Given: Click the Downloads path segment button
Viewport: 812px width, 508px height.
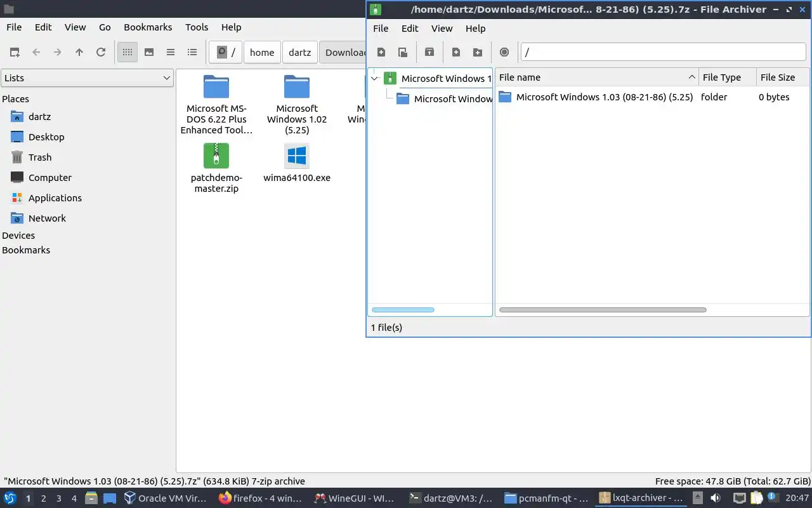Looking at the screenshot, I should click(x=343, y=52).
